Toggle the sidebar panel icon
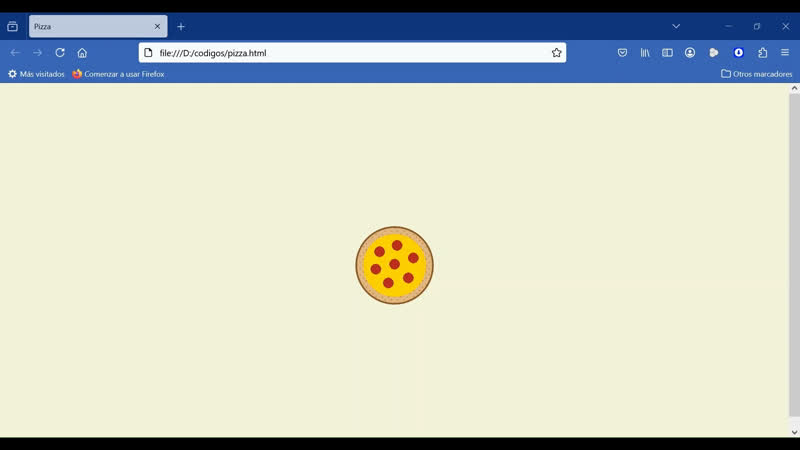 pyautogui.click(x=667, y=53)
